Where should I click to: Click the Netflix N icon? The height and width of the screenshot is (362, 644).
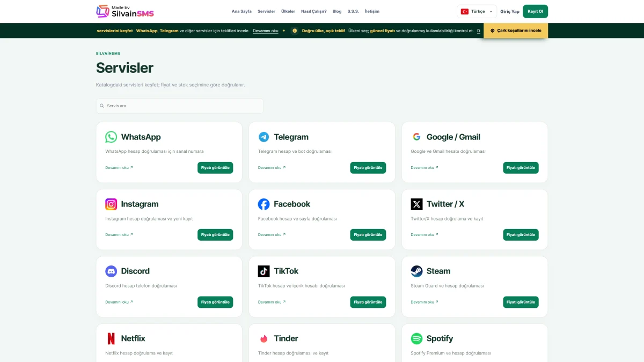click(111, 338)
